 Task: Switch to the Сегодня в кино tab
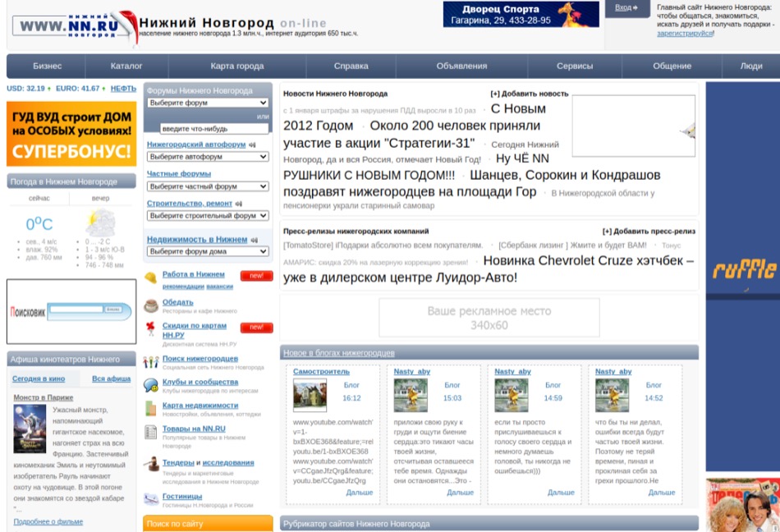click(39, 378)
